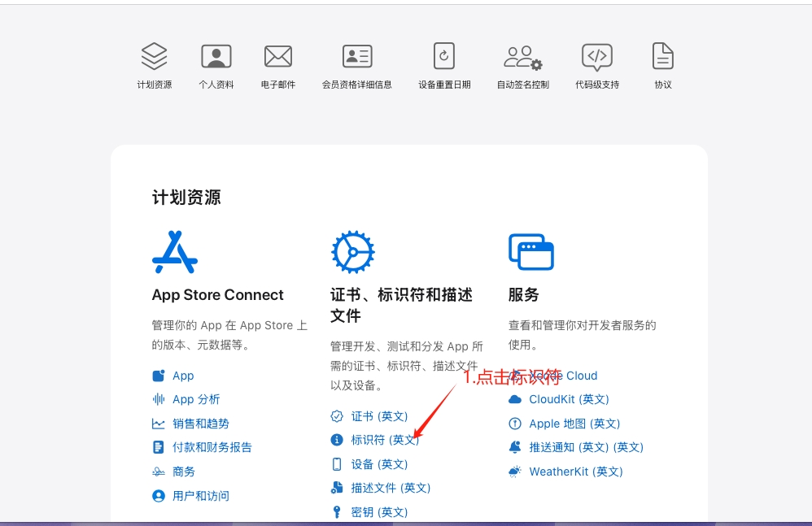
Task: Click the document icon beside 付款和财务报告
Action: pyautogui.click(x=159, y=447)
